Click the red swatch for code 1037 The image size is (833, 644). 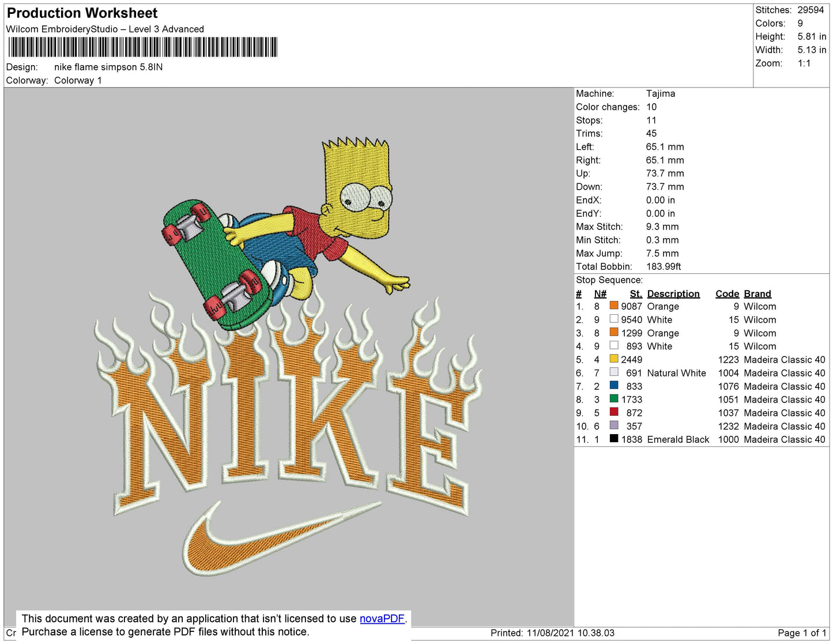[614, 412]
